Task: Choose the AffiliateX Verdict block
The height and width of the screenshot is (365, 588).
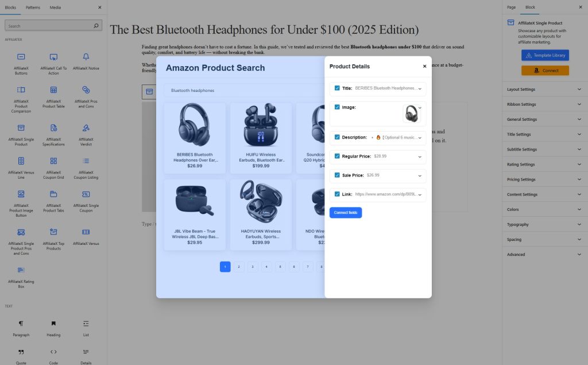Action: click(86, 135)
